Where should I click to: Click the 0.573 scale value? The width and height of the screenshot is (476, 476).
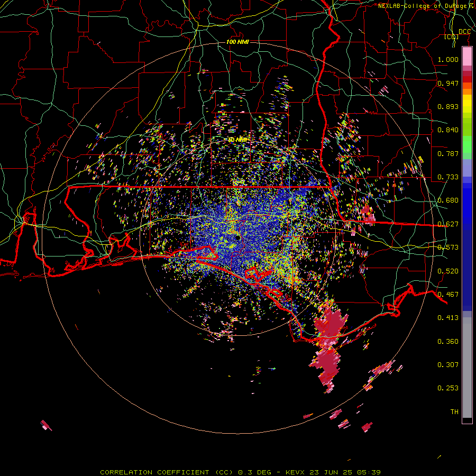pyautogui.click(x=448, y=248)
